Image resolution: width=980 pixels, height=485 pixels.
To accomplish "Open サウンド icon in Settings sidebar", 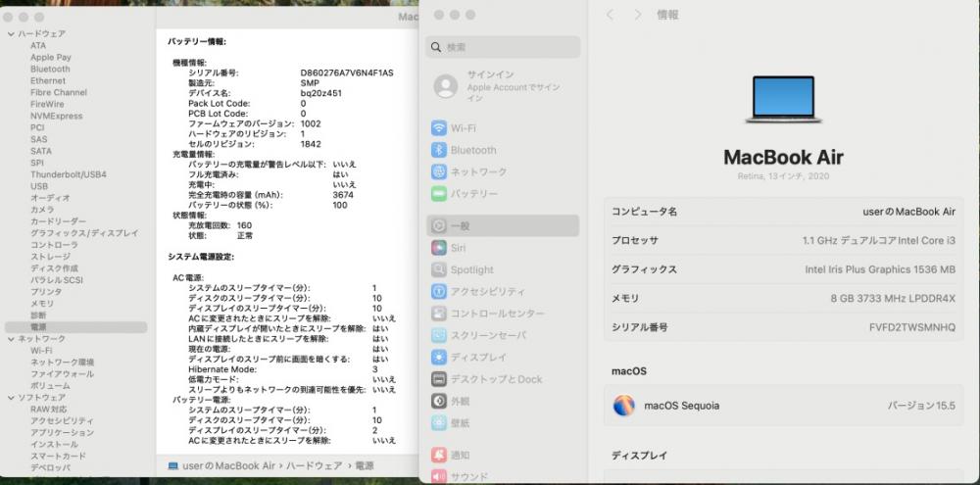I will click(439, 477).
